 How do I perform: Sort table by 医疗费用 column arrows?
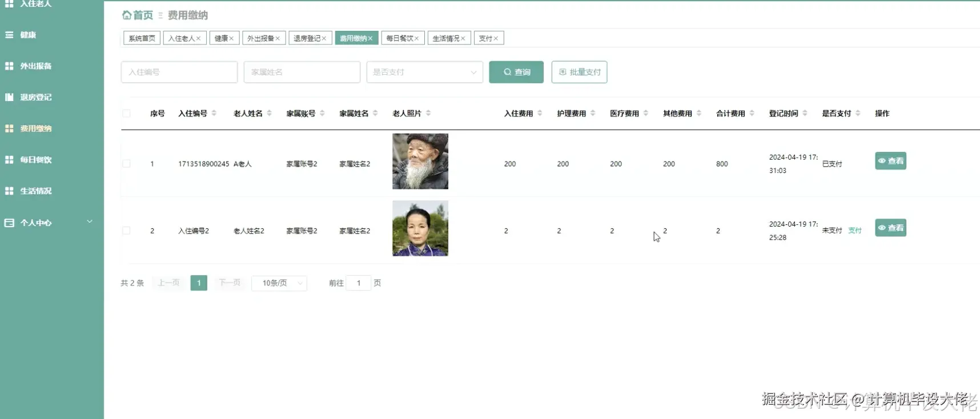coord(646,113)
